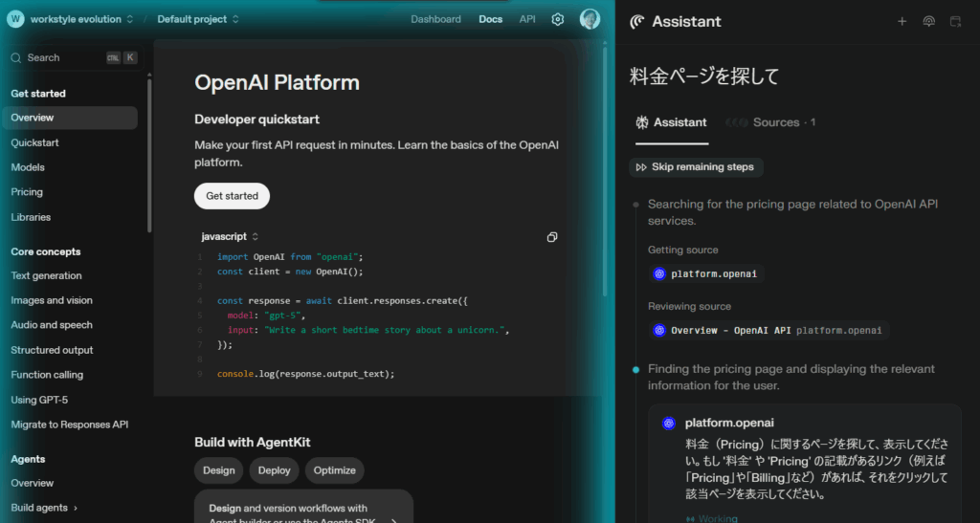Change the javascript code language dropdown
The image size is (980, 523).
(x=230, y=236)
